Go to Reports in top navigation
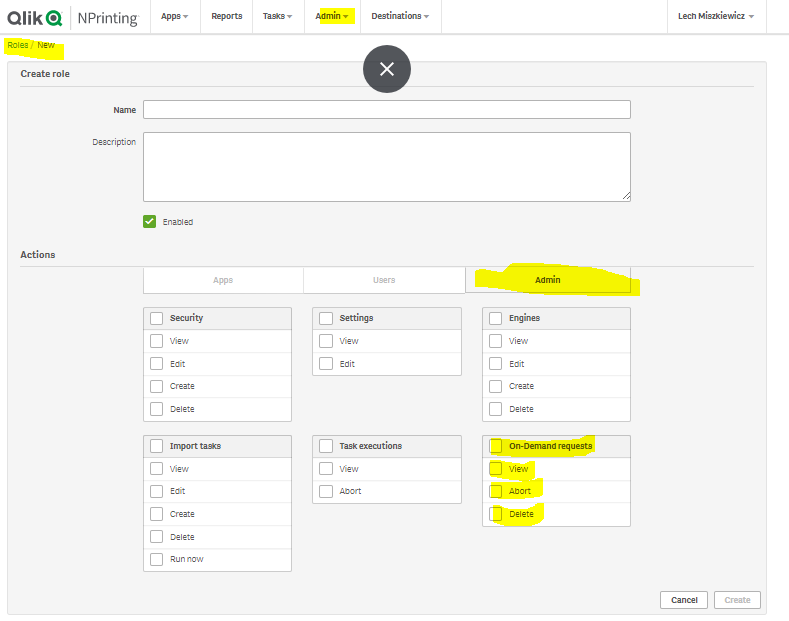Viewport: 789px width, 621px height. click(x=226, y=16)
